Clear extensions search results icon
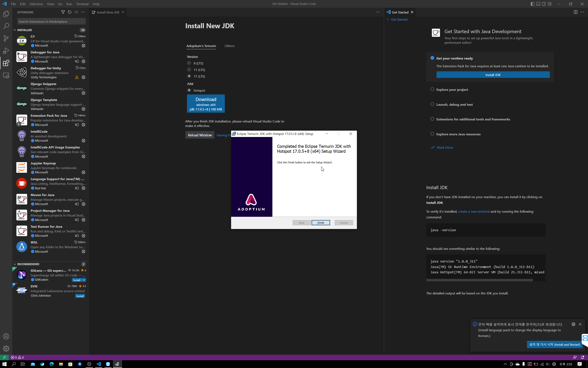Image resolution: width=588 pixels, height=368 pixels. (76, 12)
